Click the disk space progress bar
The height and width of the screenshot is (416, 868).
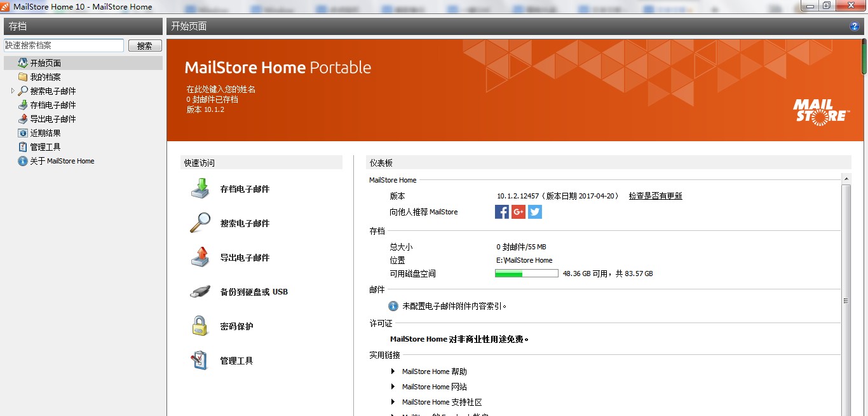coord(526,273)
